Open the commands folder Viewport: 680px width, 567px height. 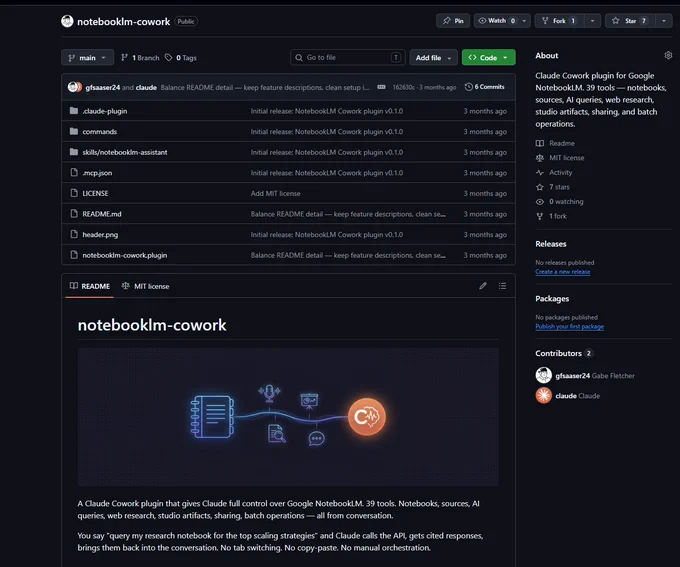tap(100, 131)
